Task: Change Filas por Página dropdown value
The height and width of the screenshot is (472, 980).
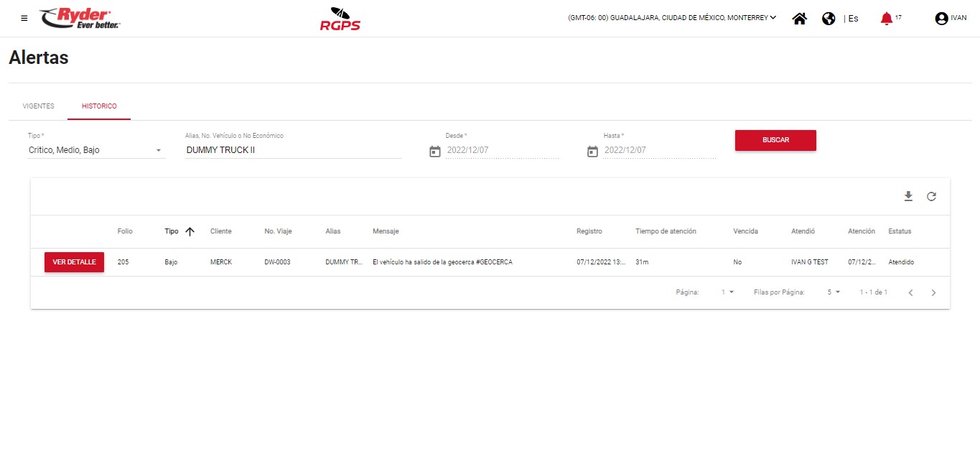Action: coord(833,292)
